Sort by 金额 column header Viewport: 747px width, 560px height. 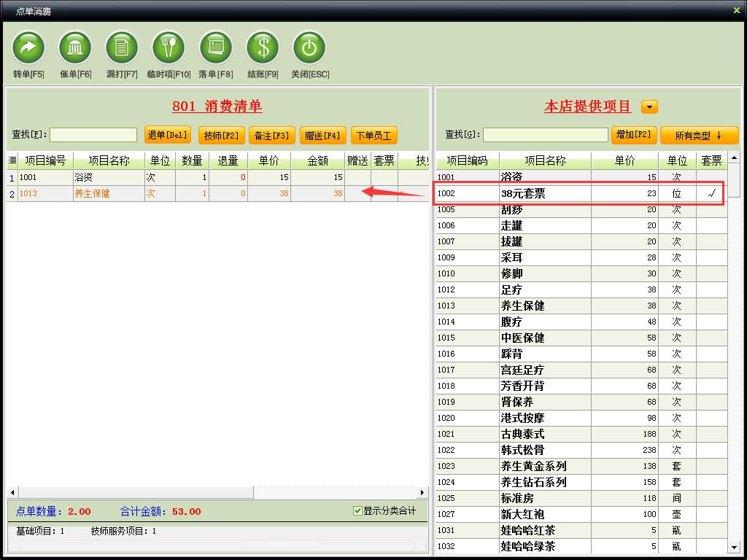click(x=318, y=161)
